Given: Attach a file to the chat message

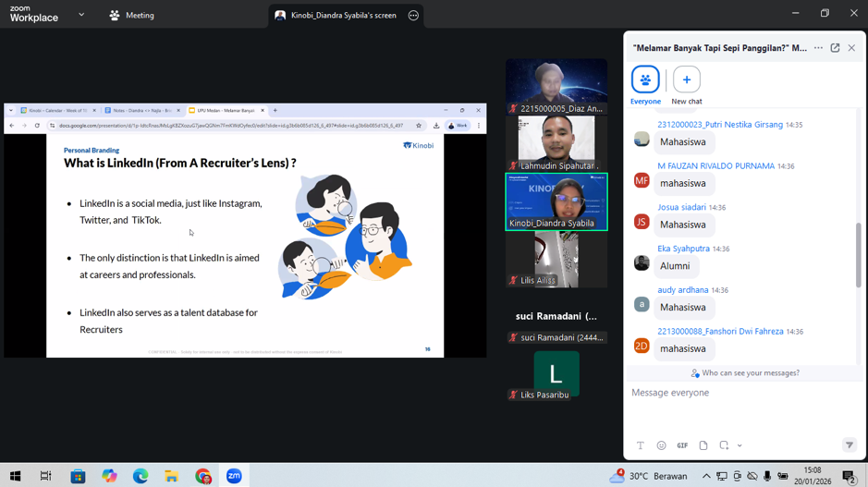Looking at the screenshot, I should click(703, 445).
